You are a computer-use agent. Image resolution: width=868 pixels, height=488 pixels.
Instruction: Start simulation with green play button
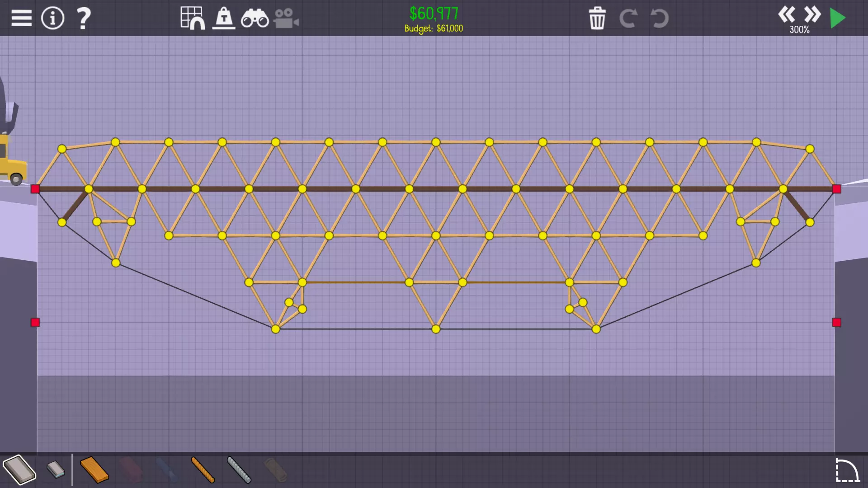tap(838, 18)
